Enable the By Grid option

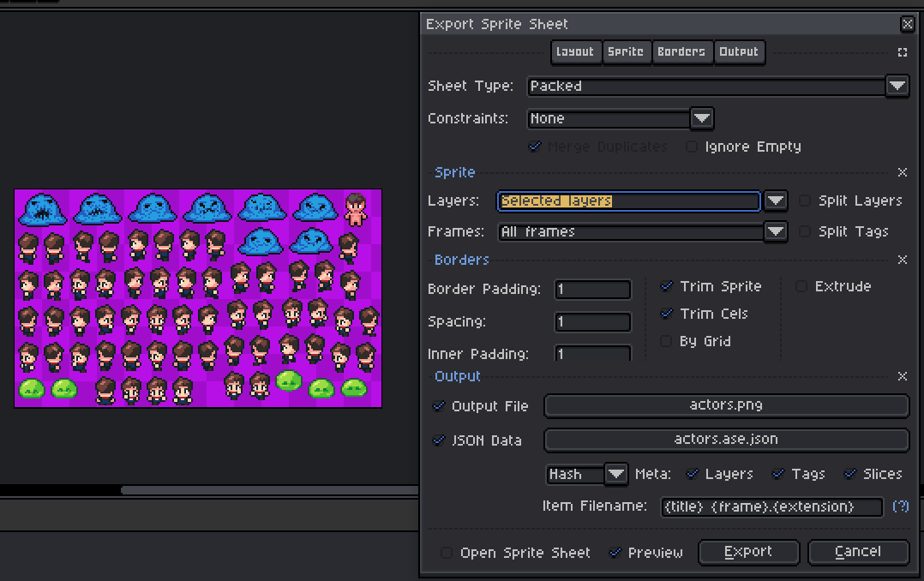[666, 341]
